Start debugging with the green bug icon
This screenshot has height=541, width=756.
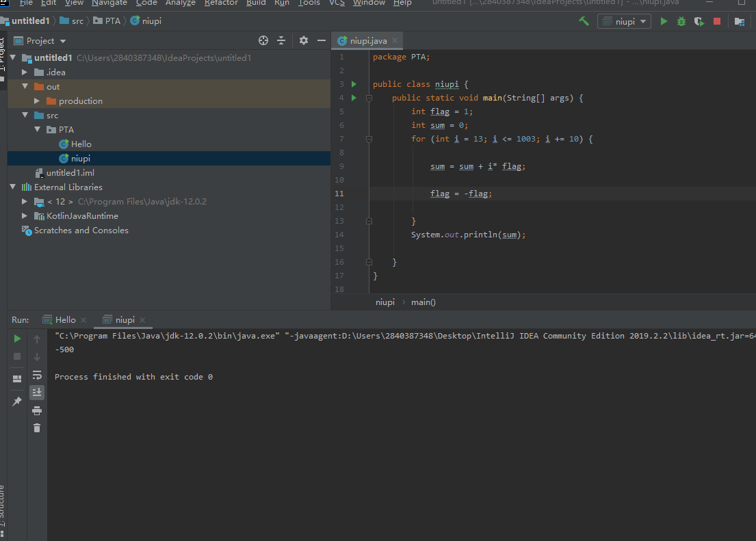tap(681, 21)
